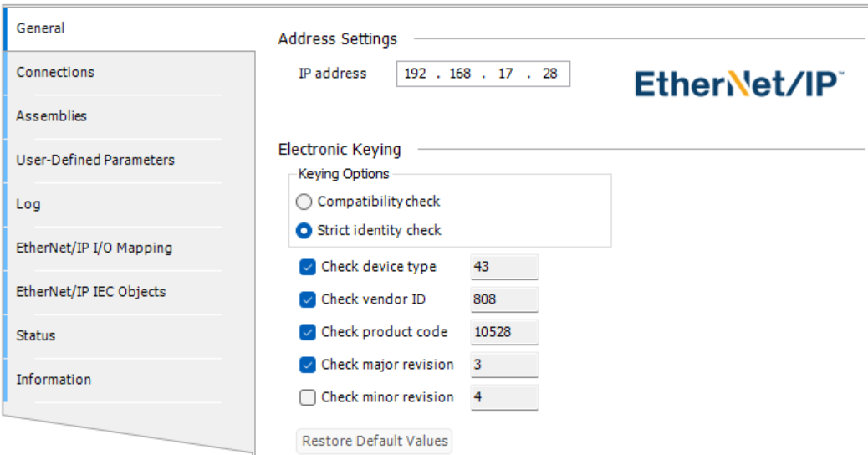The image size is (868, 455).
Task: Enable the Check minor revision checkbox
Action: point(308,397)
